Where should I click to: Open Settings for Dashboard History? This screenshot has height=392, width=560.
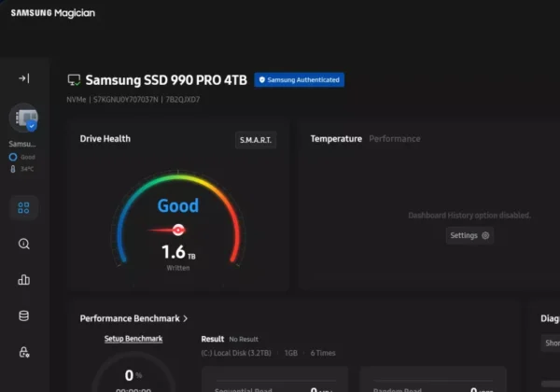click(x=469, y=235)
